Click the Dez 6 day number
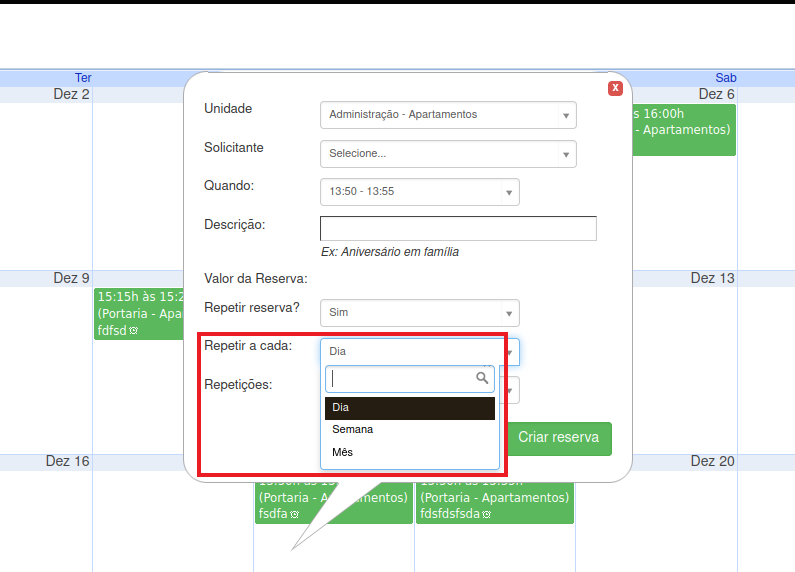 716,94
